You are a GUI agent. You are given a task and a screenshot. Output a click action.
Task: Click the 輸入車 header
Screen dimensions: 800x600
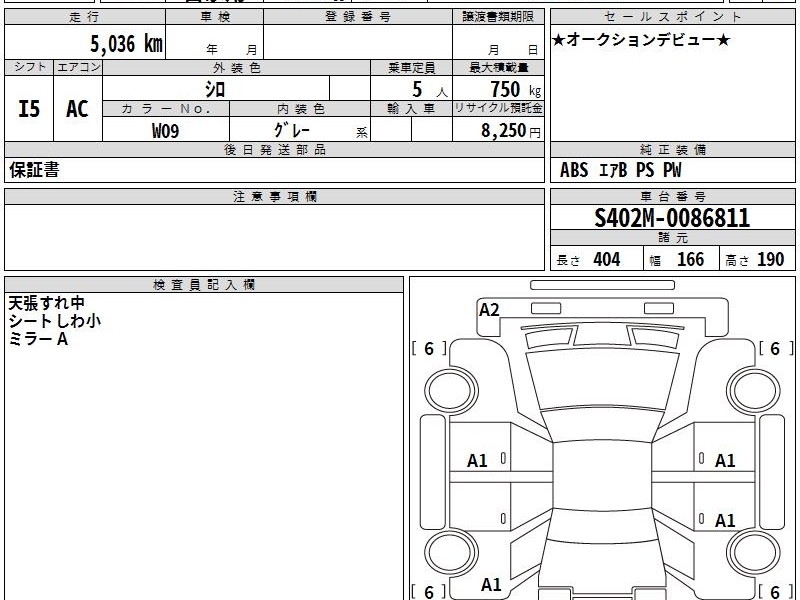[411, 109]
